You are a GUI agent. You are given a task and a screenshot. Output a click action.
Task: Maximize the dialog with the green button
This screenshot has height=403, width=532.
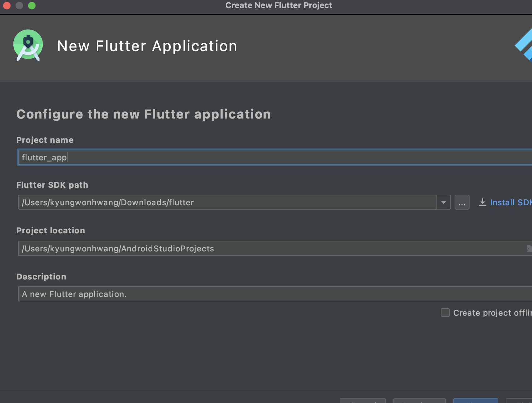pos(32,6)
